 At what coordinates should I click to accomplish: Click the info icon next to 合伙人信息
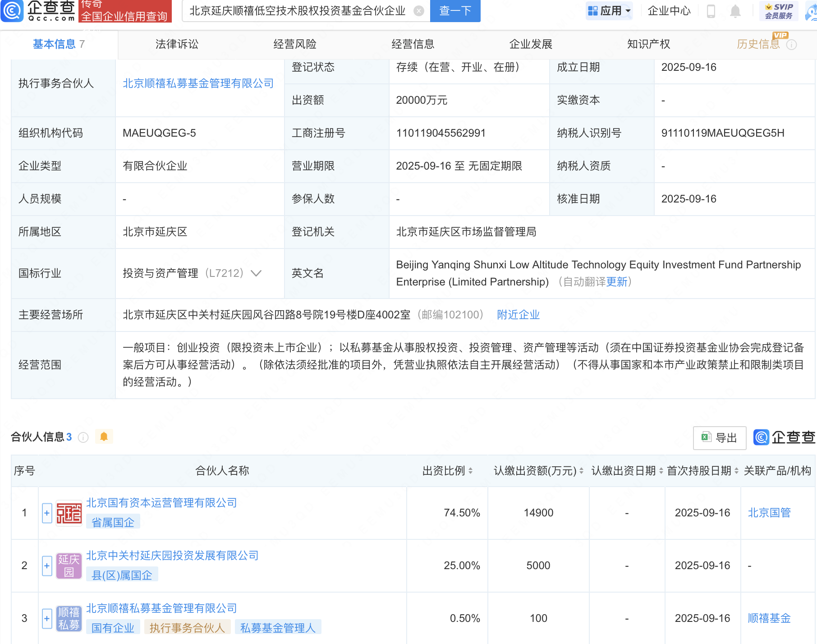click(83, 437)
